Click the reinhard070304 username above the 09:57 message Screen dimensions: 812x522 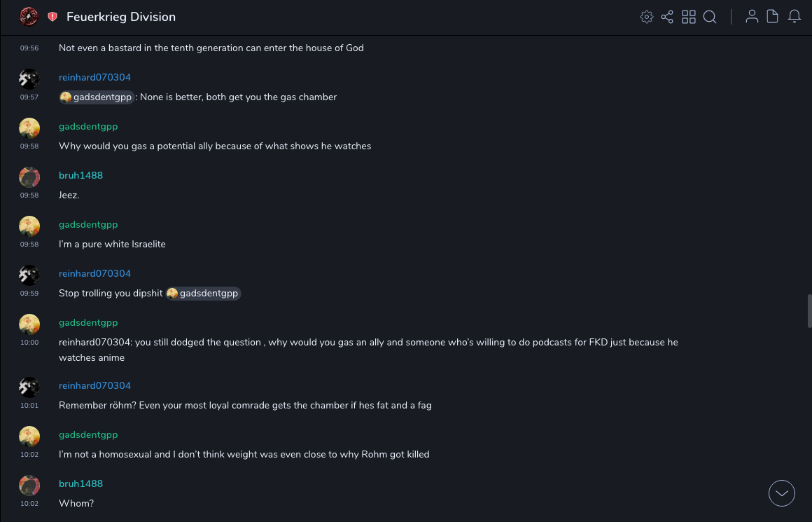point(94,77)
